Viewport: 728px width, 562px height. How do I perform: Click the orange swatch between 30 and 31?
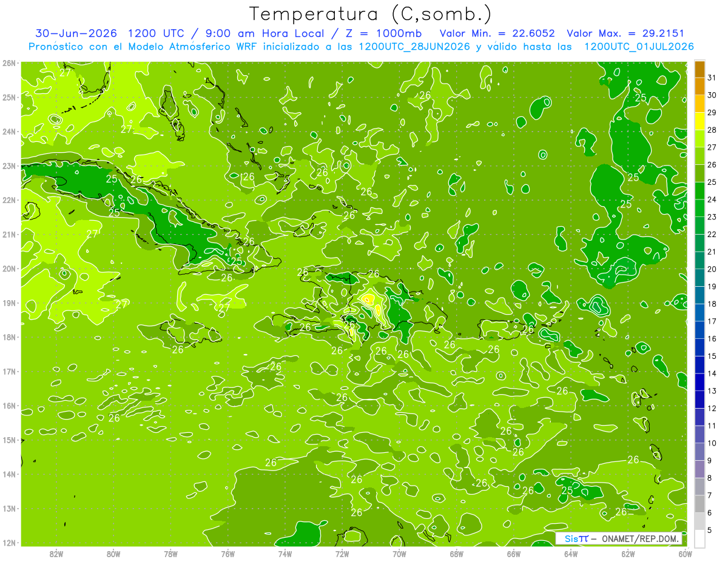(699, 86)
